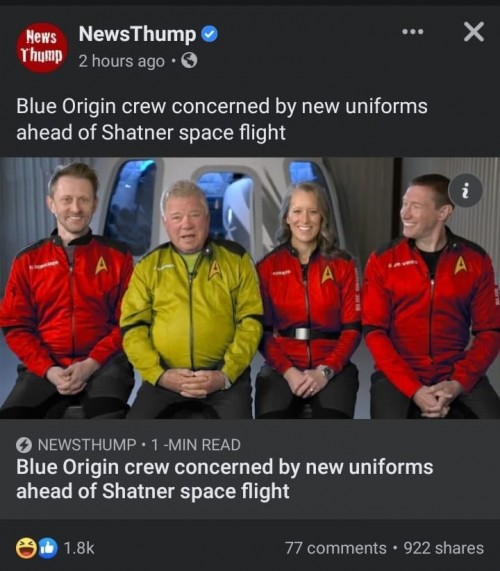Click the public globe privacy icon
This screenshot has width=500, height=571.
point(189,61)
